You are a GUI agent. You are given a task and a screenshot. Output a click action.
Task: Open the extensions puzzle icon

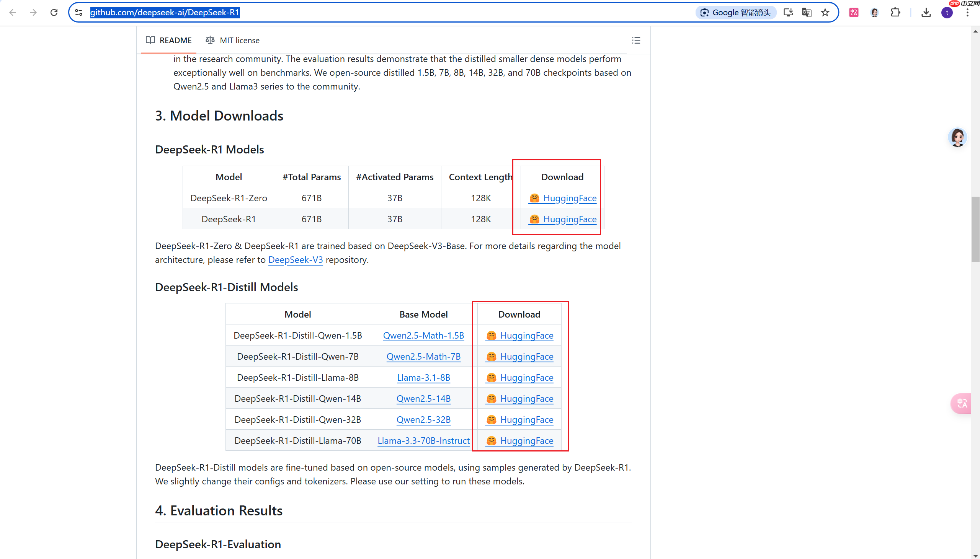(895, 13)
